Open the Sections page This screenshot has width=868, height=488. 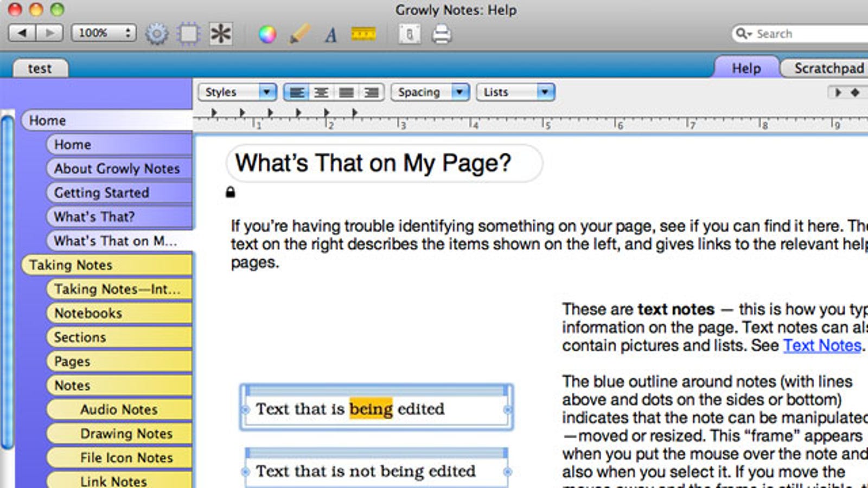119,337
